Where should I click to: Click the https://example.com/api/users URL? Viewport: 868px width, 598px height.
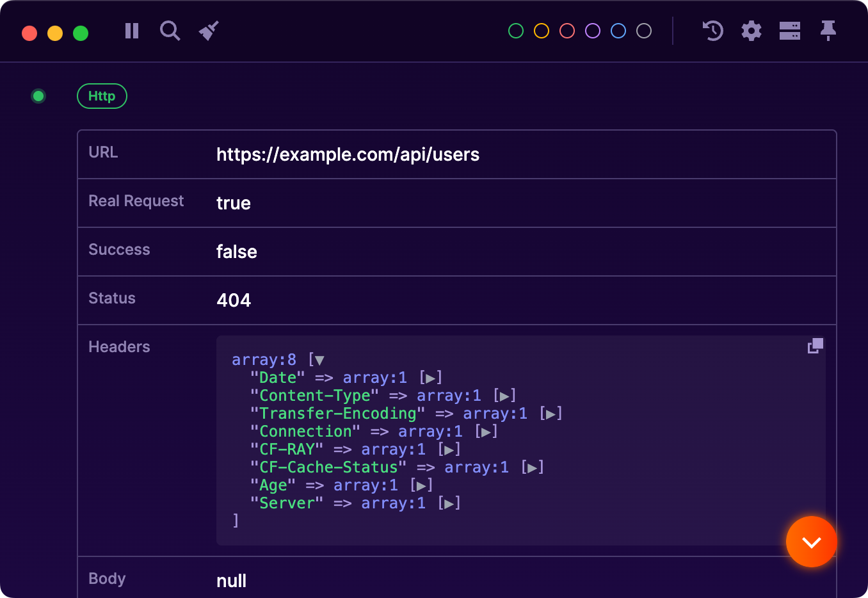click(348, 154)
